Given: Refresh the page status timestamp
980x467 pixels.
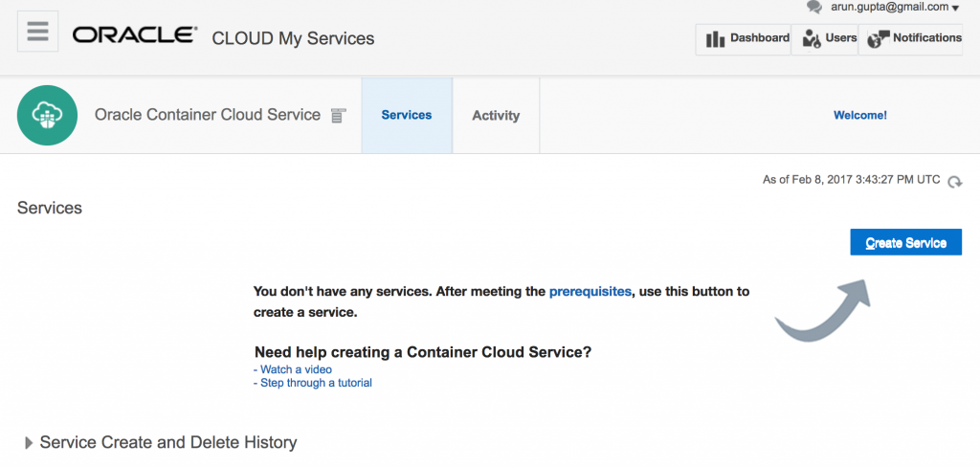Looking at the screenshot, I should tap(954, 182).
